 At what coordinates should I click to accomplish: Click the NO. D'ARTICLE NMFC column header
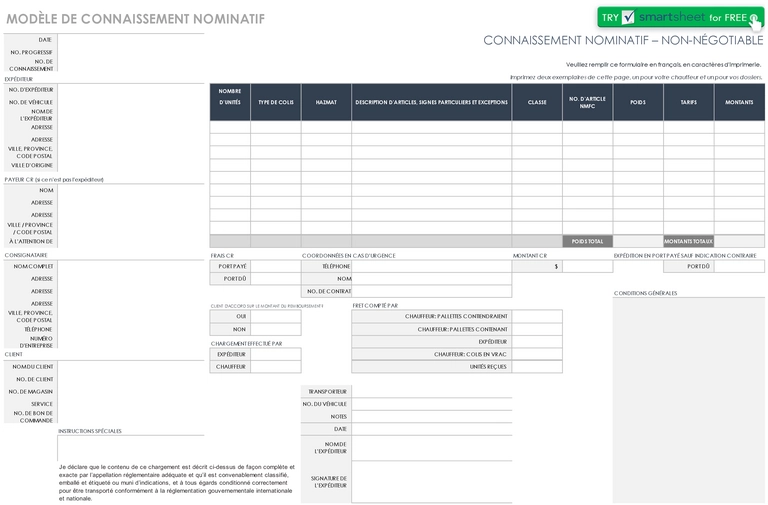click(x=587, y=102)
